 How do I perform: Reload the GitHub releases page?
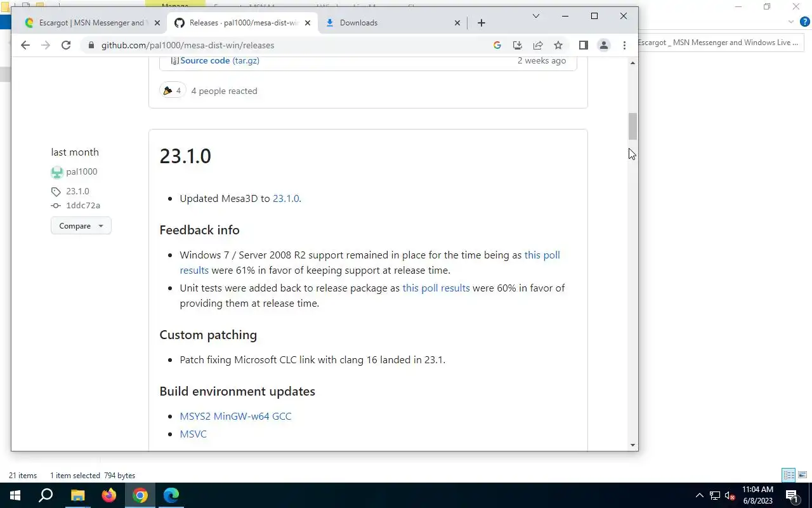(65, 45)
